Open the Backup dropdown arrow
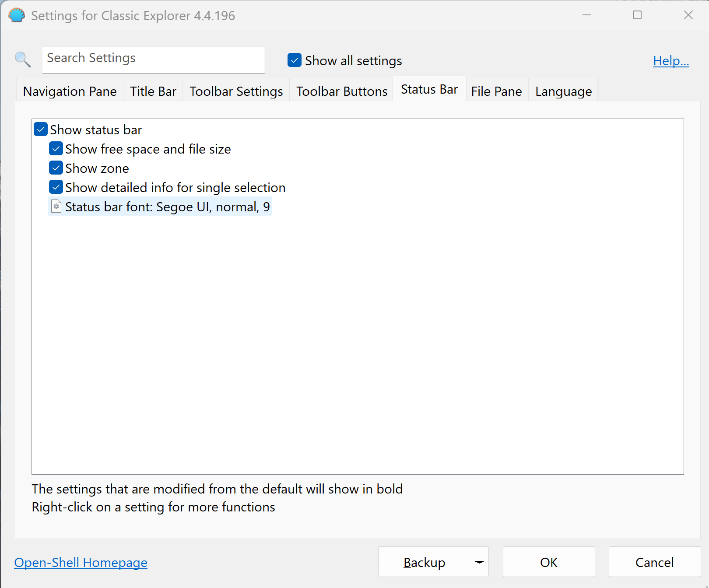The width and height of the screenshot is (709, 588). tap(479, 562)
